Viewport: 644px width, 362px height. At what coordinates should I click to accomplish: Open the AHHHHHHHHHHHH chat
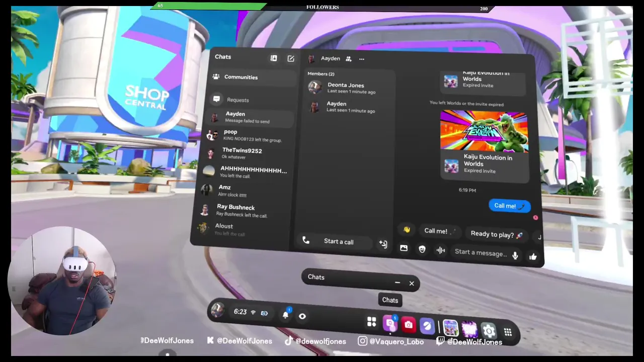[x=247, y=172]
